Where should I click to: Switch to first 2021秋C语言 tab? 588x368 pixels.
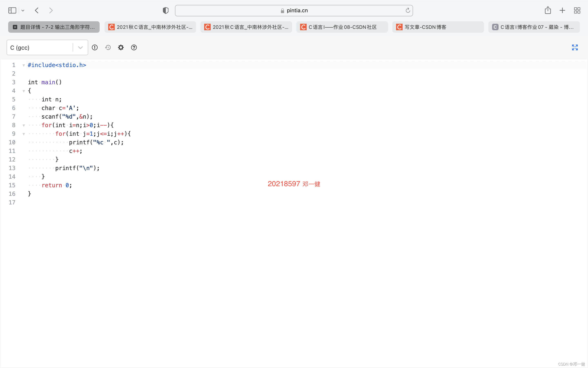point(150,27)
